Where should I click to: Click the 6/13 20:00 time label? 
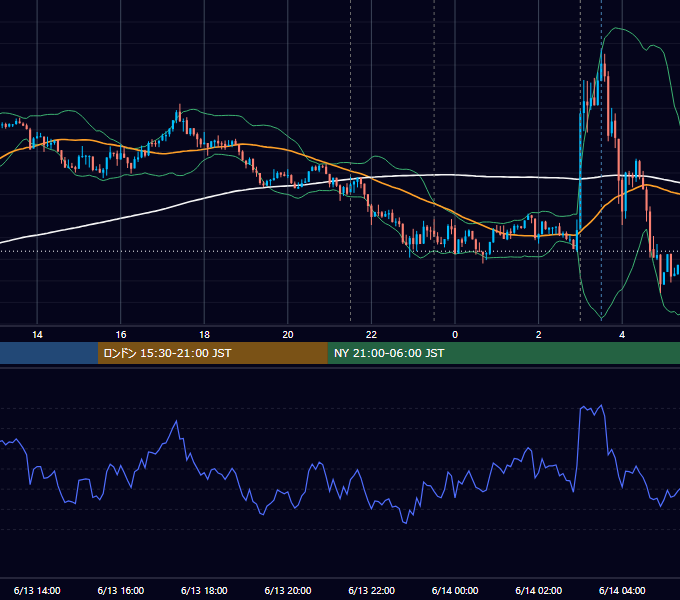coord(288,590)
